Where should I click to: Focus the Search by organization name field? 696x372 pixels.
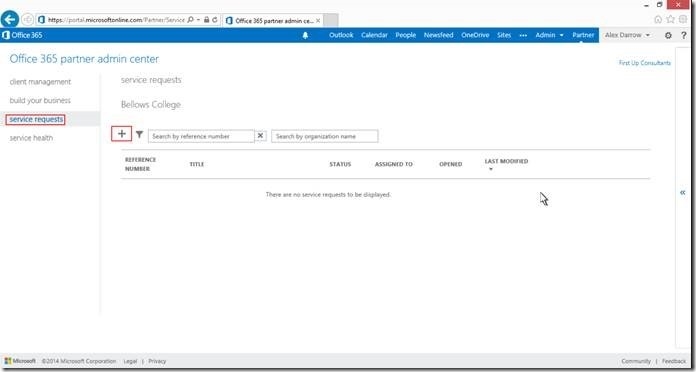point(325,136)
